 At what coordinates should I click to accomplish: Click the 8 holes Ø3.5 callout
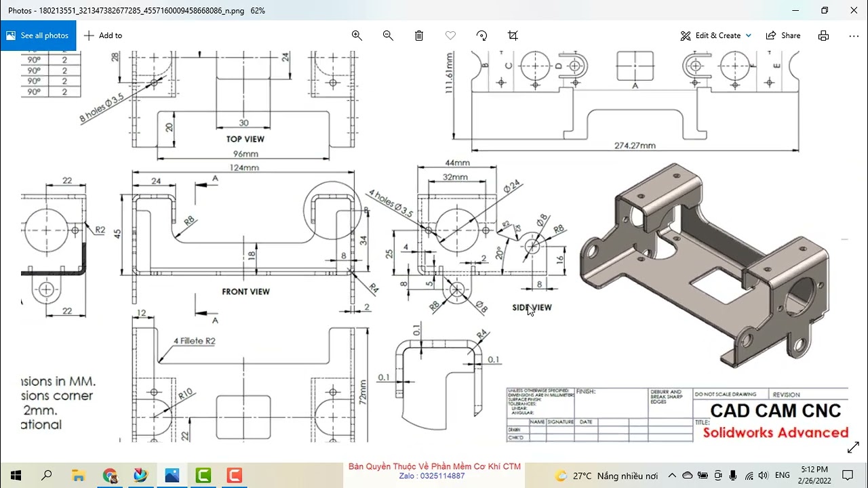102,108
